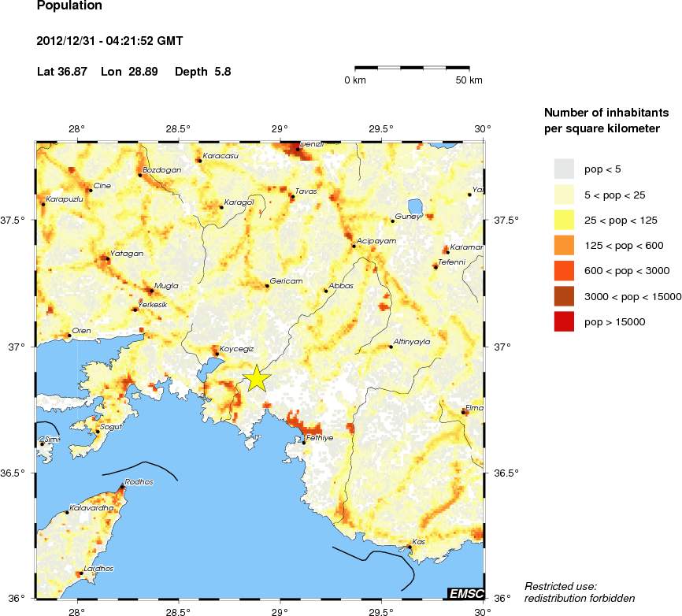Click the '3000 < pop < 15000' brown swatch

click(x=565, y=295)
